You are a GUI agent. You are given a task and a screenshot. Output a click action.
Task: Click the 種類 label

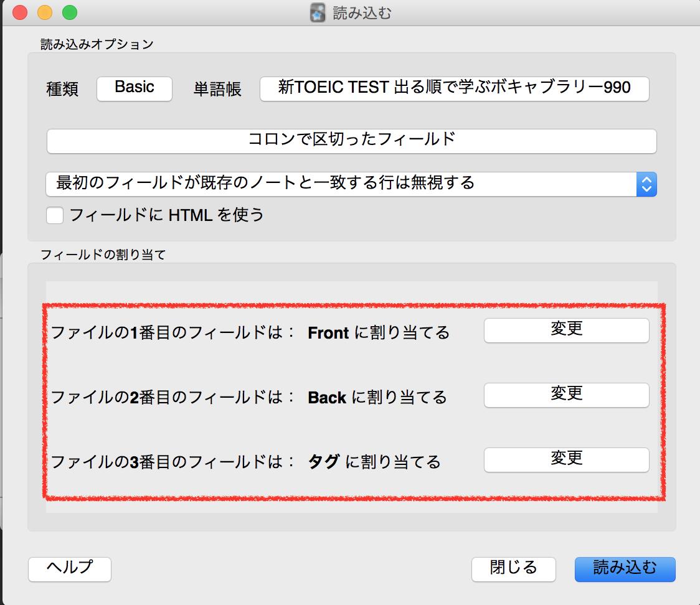(x=62, y=89)
